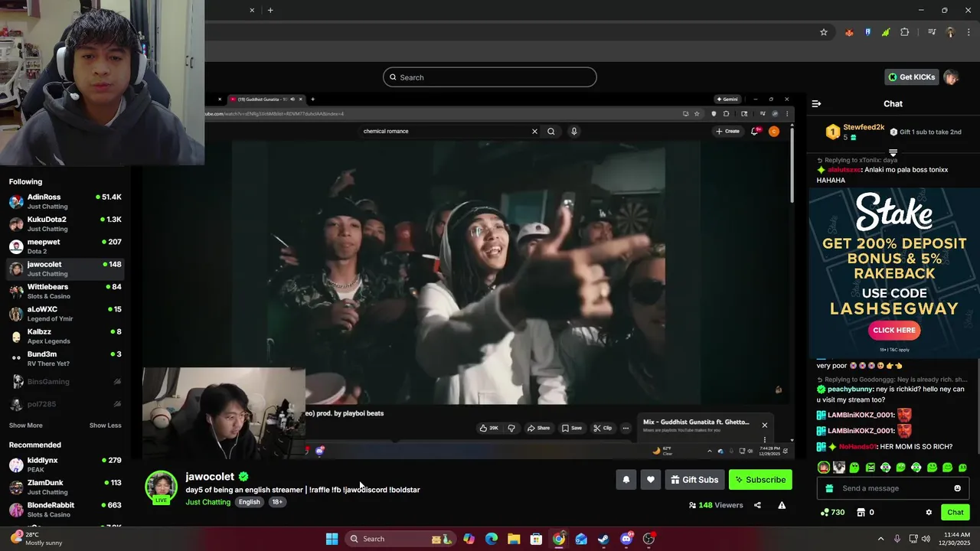Image resolution: width=980 pixels, height=551 pixels.
Task: Open the MetaMask fox extension
Action: click(849, 32)
